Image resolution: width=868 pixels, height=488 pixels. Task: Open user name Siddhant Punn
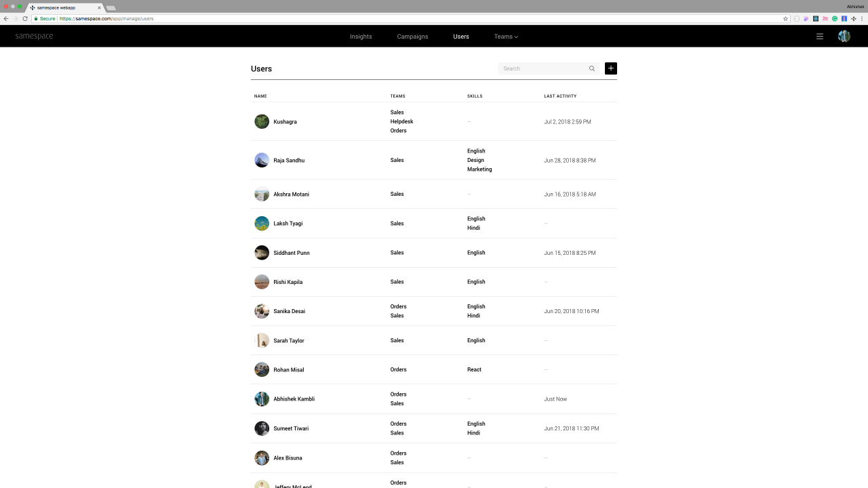[292, 253]
